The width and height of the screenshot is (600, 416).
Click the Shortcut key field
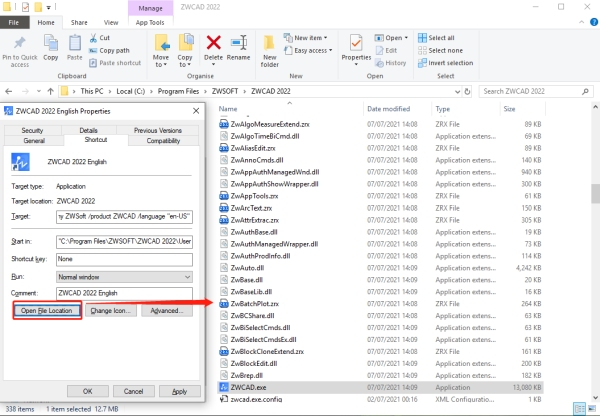(x=124, y=259)
